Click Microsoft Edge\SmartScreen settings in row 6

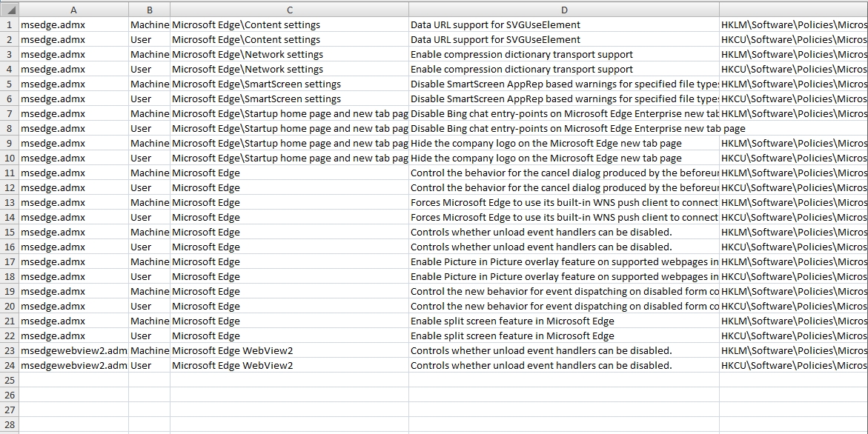point(290,99)
